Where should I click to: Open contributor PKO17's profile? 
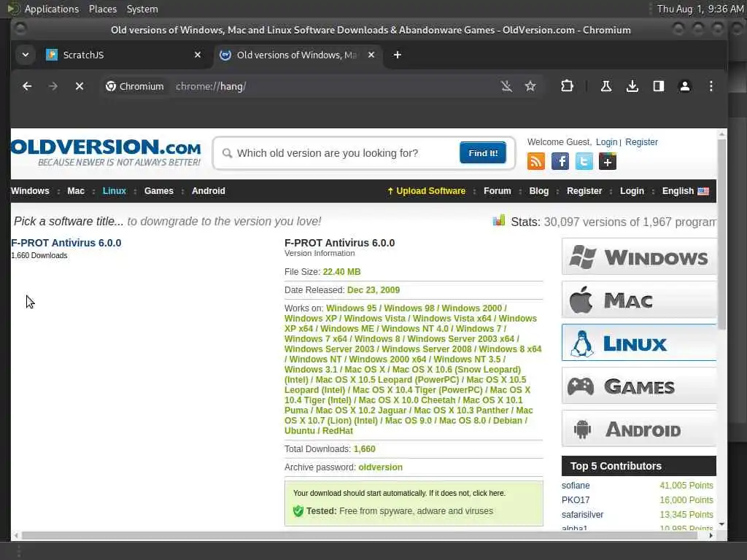pyautogui.click(x=576, y=500)
